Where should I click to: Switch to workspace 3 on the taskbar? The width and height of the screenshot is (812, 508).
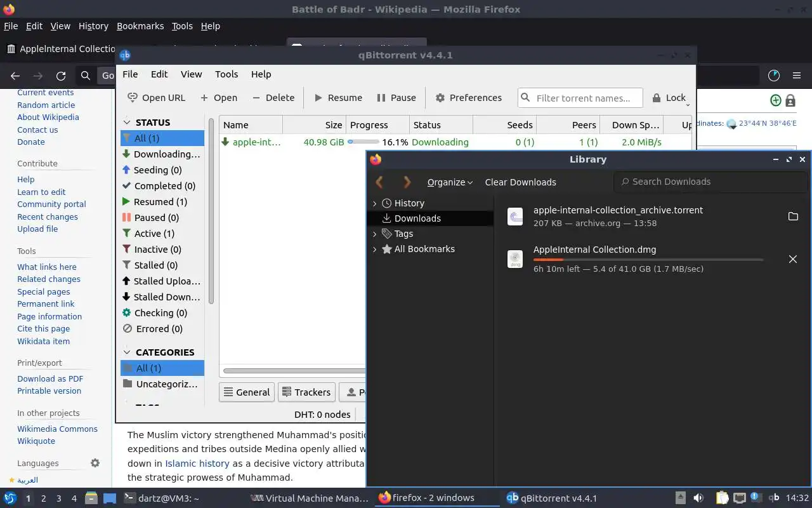pos(58,498)
